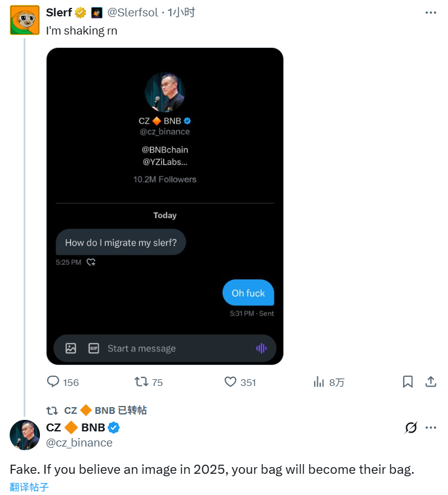Open reply on Slerf's post

(x=53, y=382)
